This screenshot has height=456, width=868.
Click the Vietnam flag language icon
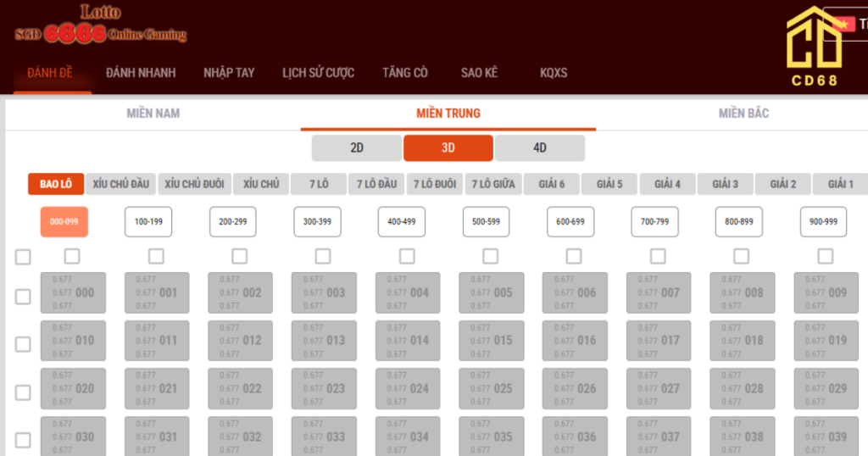pos(843,24)
